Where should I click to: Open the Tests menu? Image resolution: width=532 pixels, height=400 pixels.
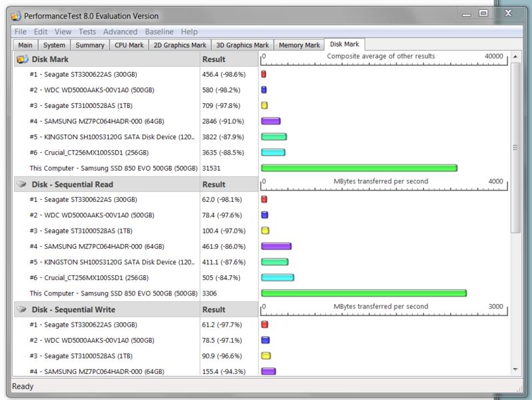87,31
